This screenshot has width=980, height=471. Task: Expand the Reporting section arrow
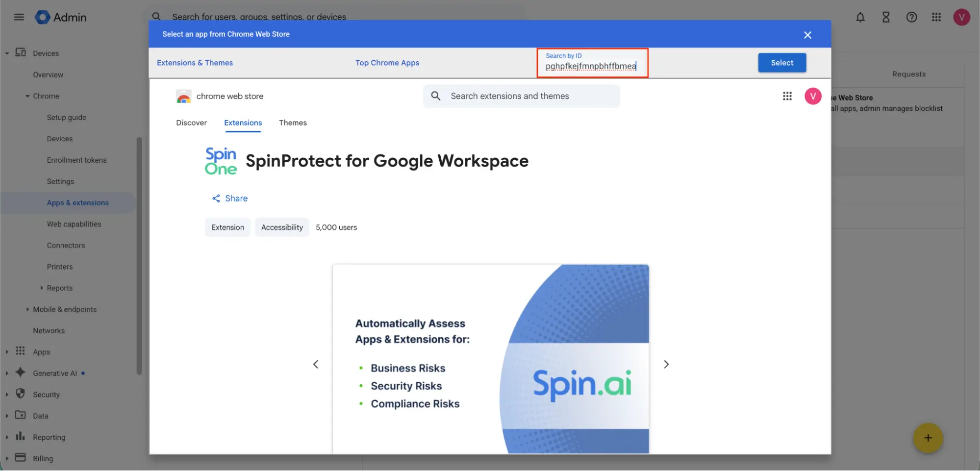click(x=7, y=437)
